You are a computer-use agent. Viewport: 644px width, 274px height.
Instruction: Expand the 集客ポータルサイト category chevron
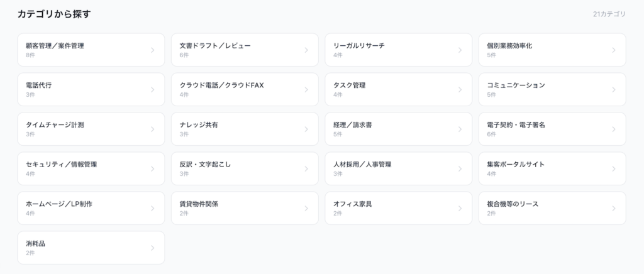coord(614,169)
